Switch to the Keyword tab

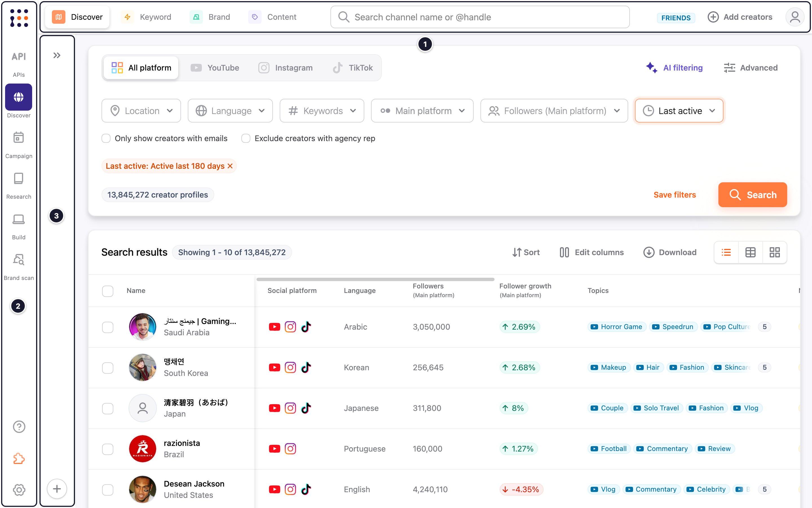point(146,17)
